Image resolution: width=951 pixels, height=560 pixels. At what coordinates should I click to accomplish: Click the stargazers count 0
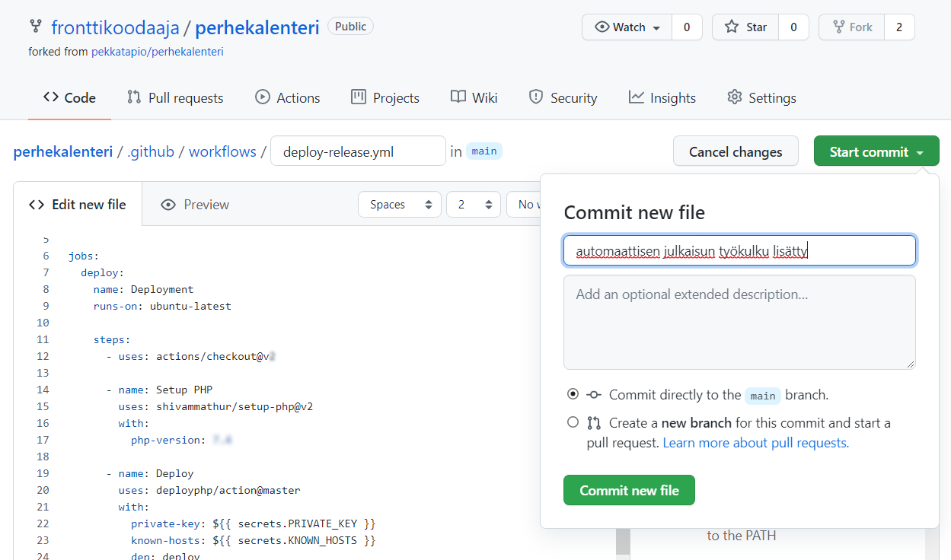[x=793, y=27]
